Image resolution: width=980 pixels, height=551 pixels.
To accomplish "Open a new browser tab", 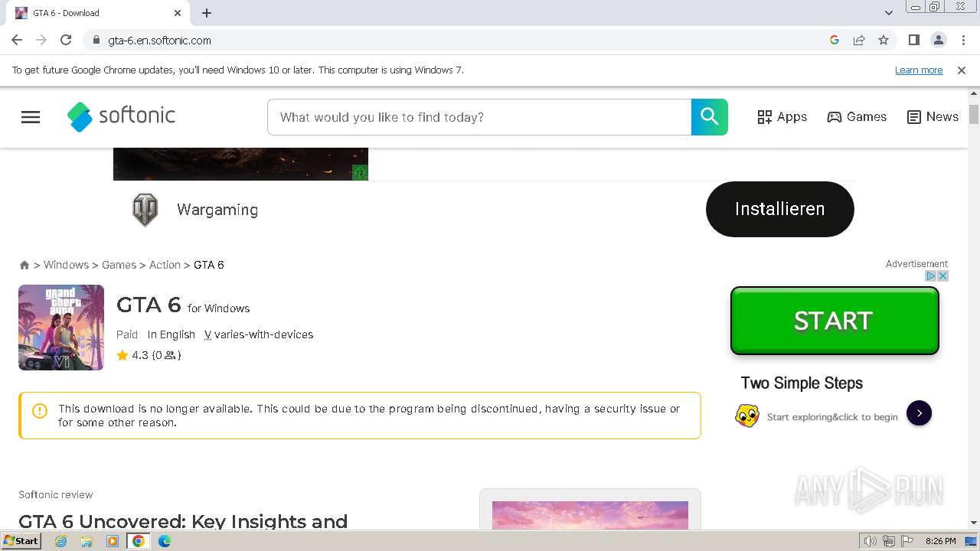I will point(207,13).
